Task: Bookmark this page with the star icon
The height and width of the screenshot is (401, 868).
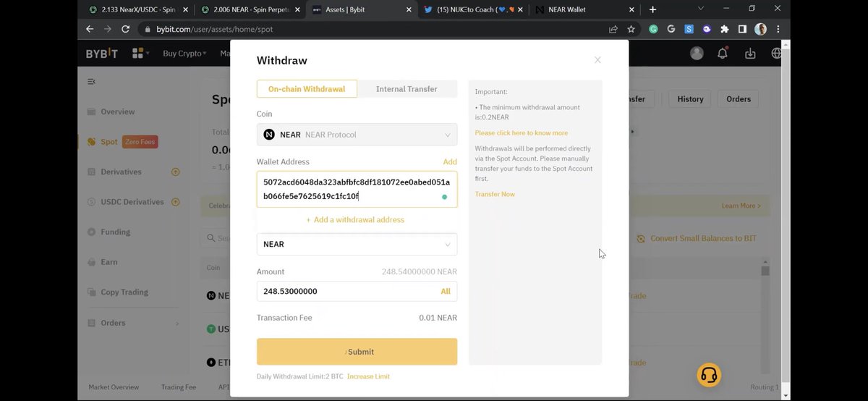Action: 631,30
